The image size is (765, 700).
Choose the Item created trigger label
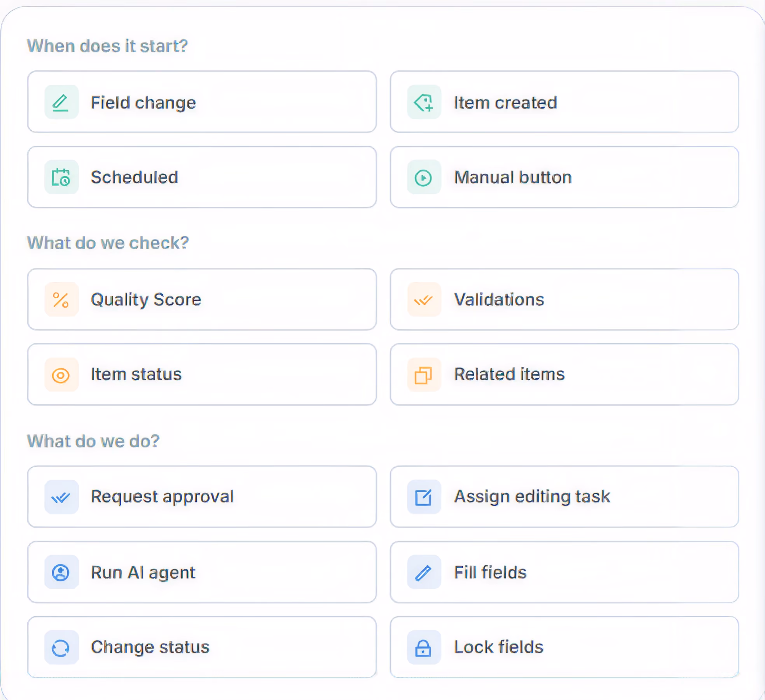pos(505,103)
